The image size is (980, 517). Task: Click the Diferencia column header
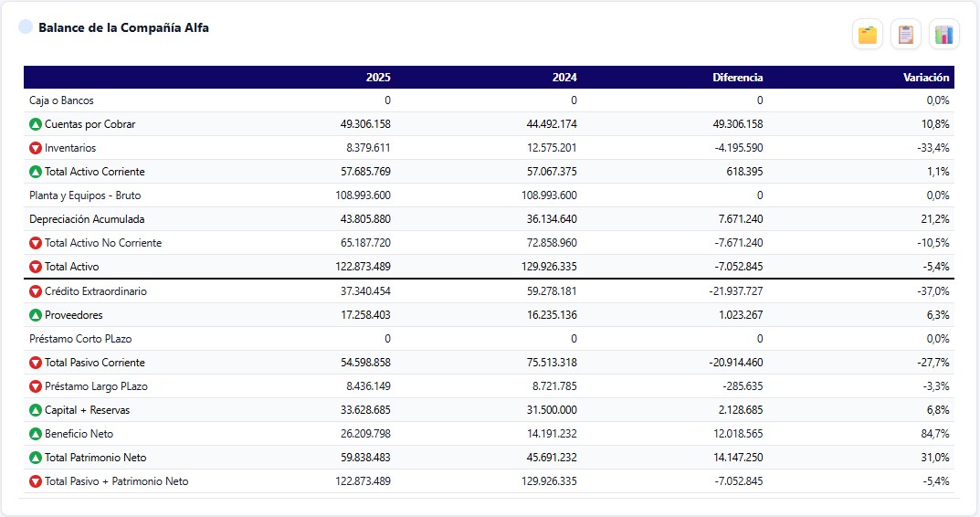click(737, 78)
